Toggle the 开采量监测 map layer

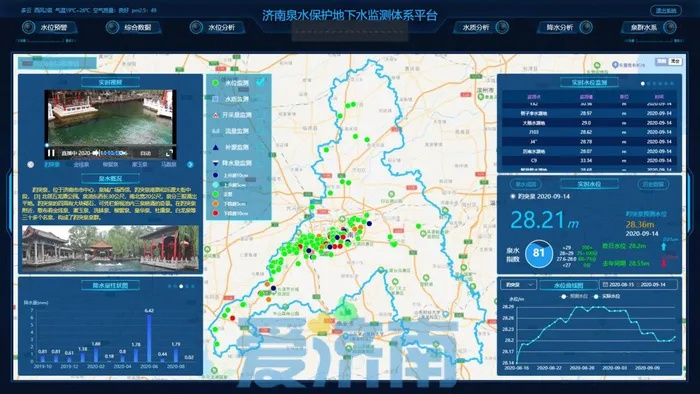[237, 115]
